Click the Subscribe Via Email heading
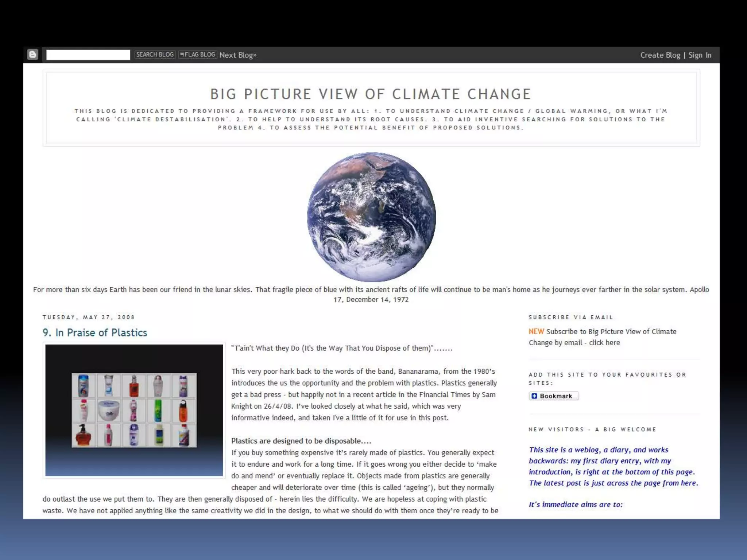The width and height of the screenshot is (747, 560). 571,317
